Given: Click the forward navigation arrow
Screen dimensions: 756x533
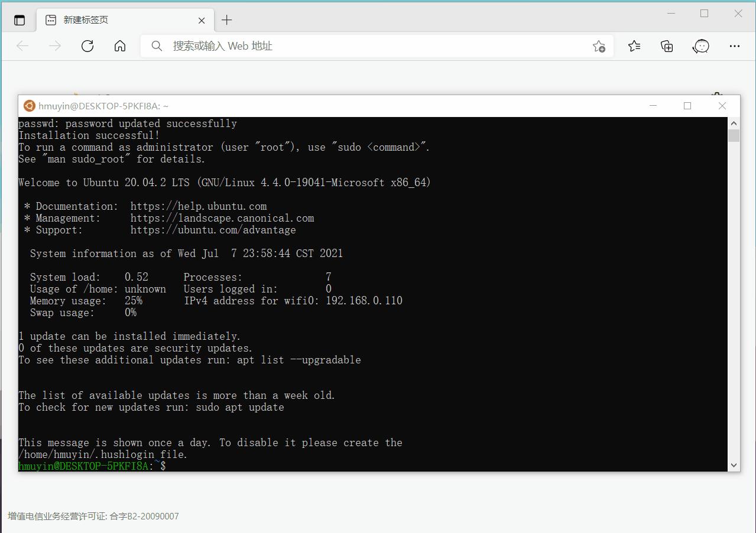Looking at the screenshot, I should [54, 45].
